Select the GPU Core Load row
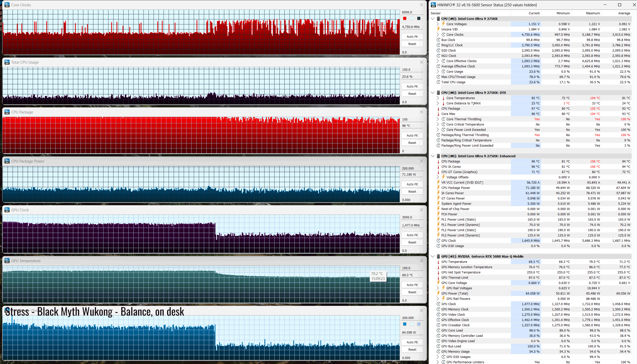Screen dimensions: 637x364 531,330
